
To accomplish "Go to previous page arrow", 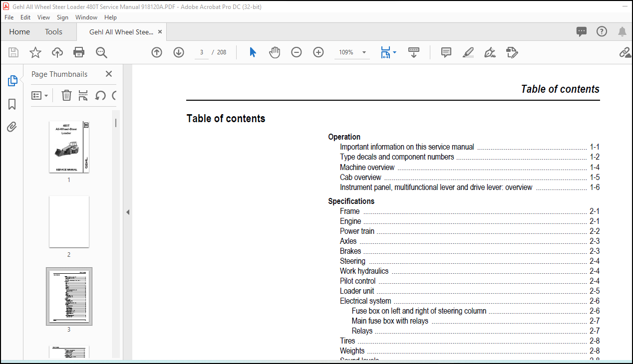I will [x=157, y=52].
